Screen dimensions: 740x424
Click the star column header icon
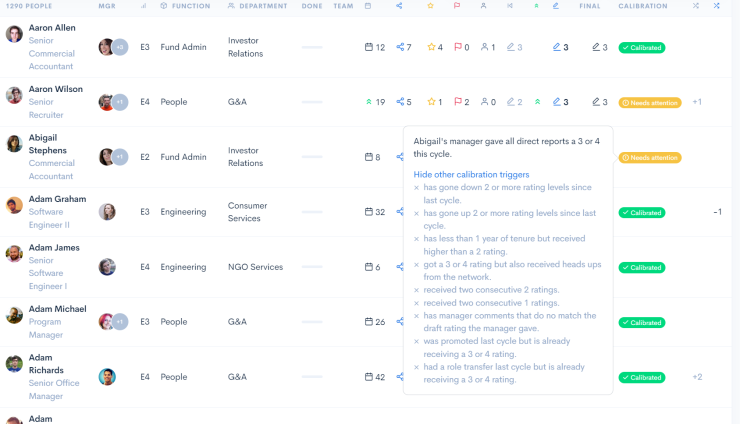coord(430,6)
